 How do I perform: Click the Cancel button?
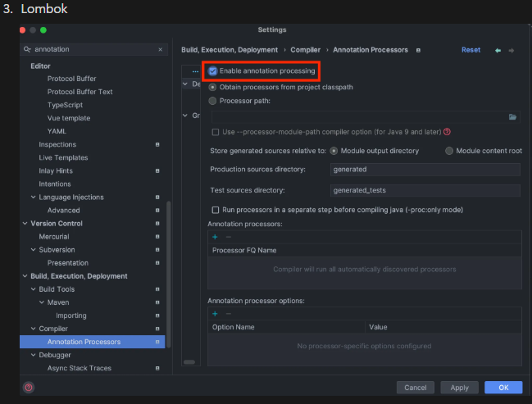[x=416, y=388]
